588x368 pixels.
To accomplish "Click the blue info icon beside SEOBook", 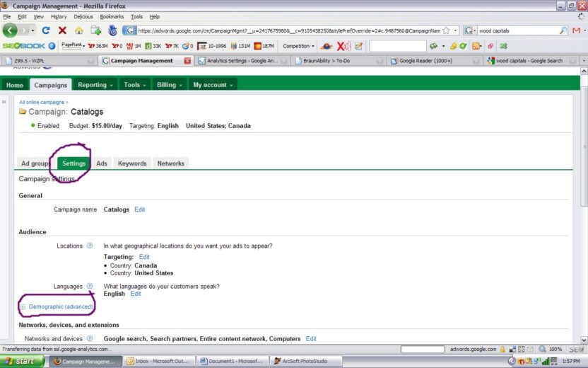I will point(52,46).
